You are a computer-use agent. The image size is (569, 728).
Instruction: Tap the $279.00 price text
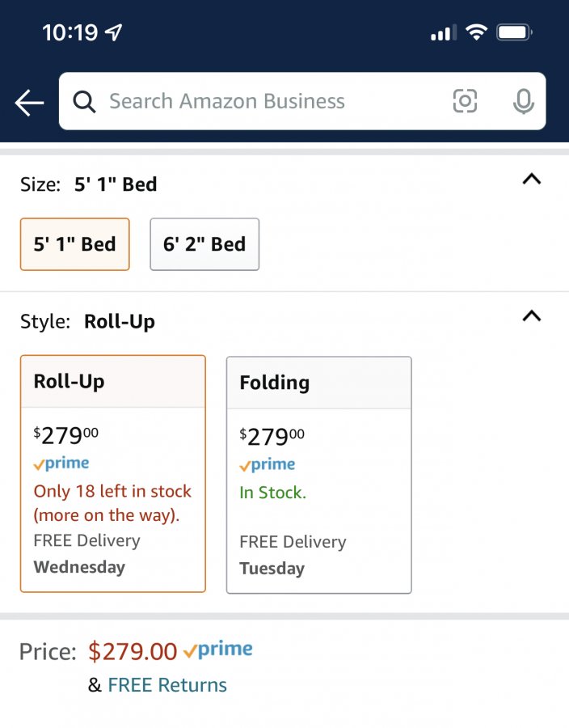[x=133, y=651]
